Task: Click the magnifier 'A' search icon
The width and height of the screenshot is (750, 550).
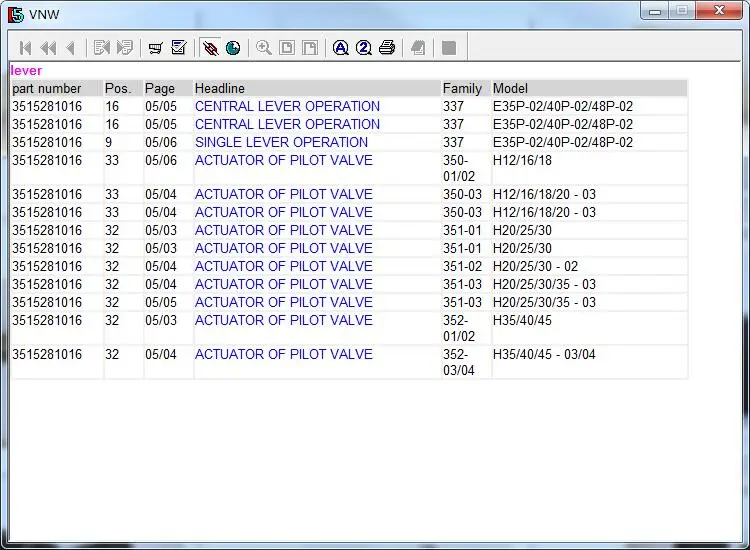Action: (x=341, y=48)
